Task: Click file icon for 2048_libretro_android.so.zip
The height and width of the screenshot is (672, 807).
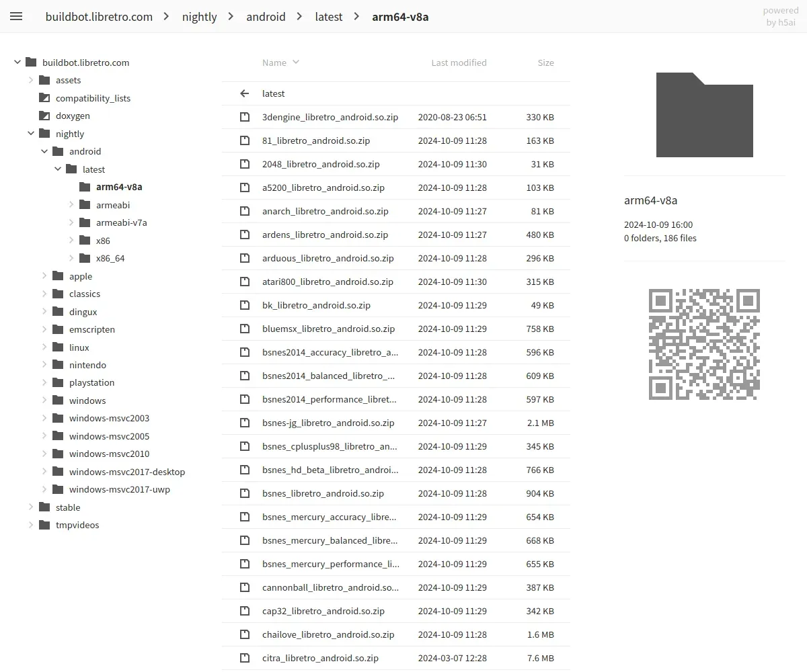Action: pyautogui.click(x=245, y=164)
